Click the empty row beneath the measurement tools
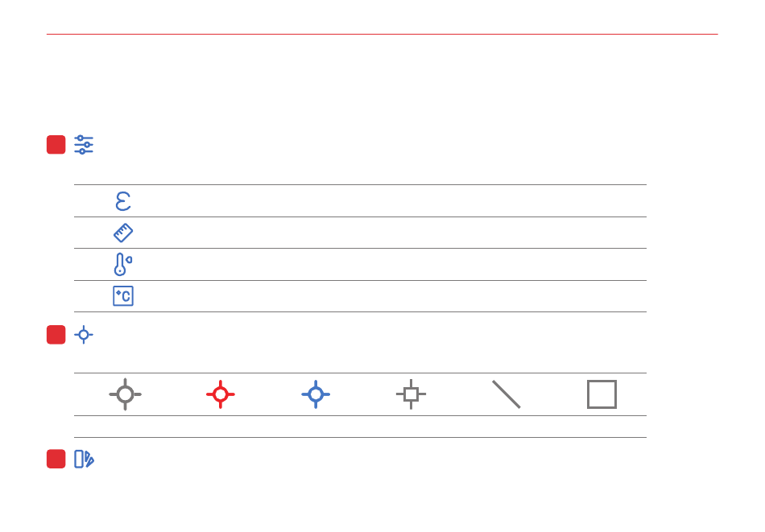 point(360,427)
